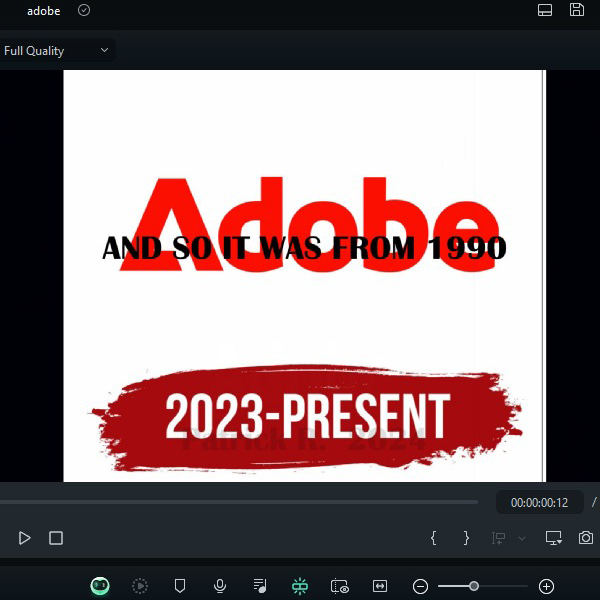Click the mark in brace

[433, 538]
